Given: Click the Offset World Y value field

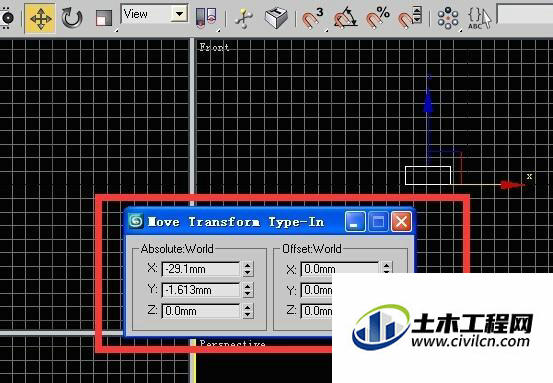Looking at the screenshot, I should (316, 290).
